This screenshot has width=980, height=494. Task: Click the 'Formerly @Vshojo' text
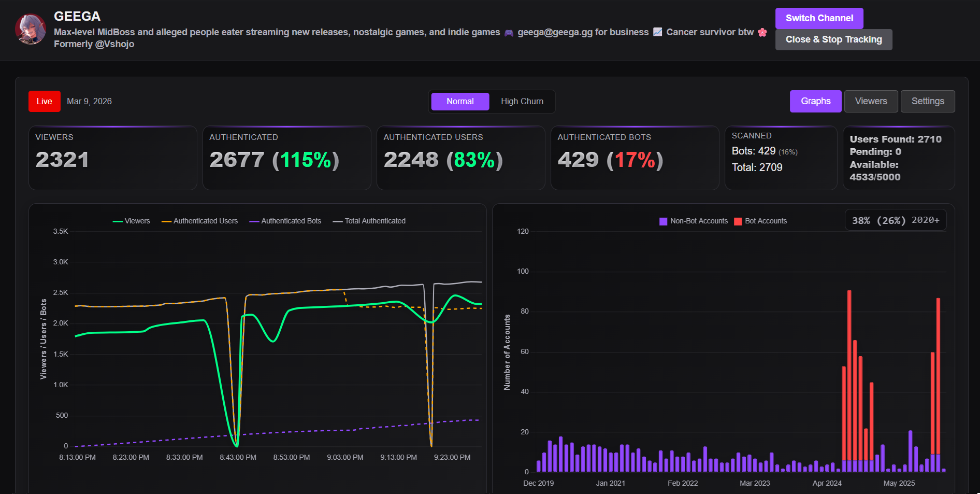pos(94,44)
